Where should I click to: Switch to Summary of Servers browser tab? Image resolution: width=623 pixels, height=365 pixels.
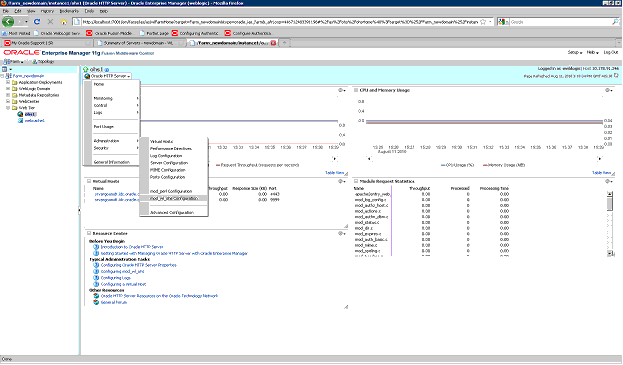[139, 43]
